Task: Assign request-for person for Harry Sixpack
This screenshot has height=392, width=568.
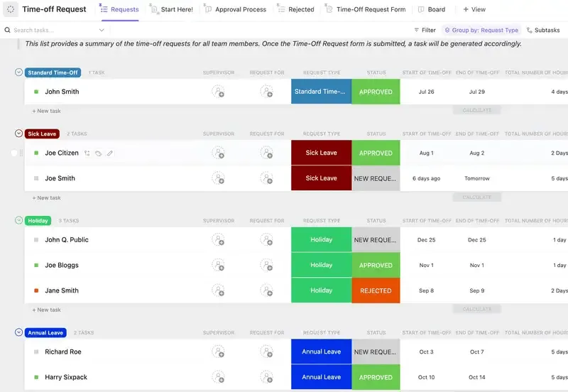Action: click(267, 377)
